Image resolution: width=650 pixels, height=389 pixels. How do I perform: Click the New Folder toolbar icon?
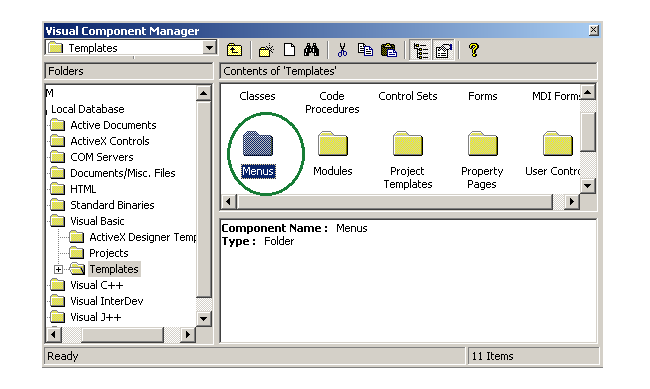pyautogui.click(x=266, y=50)
